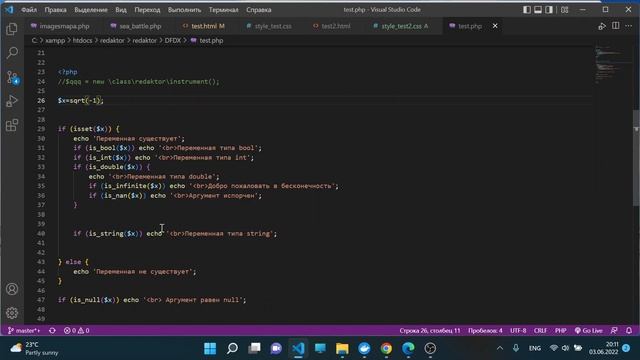Open the errors and warnings counter
This screenshot has width=640, height=360.
pos(76,330)
